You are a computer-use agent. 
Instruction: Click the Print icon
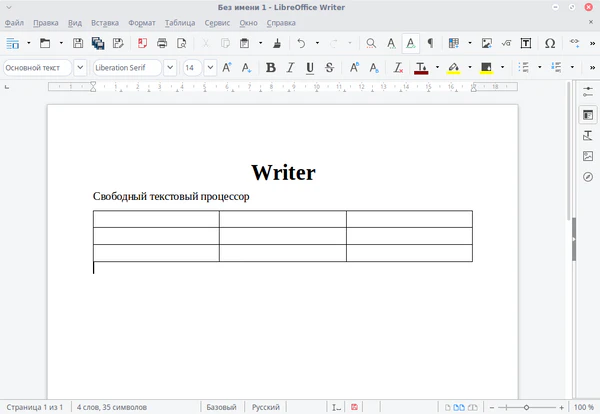coord(162,43)
